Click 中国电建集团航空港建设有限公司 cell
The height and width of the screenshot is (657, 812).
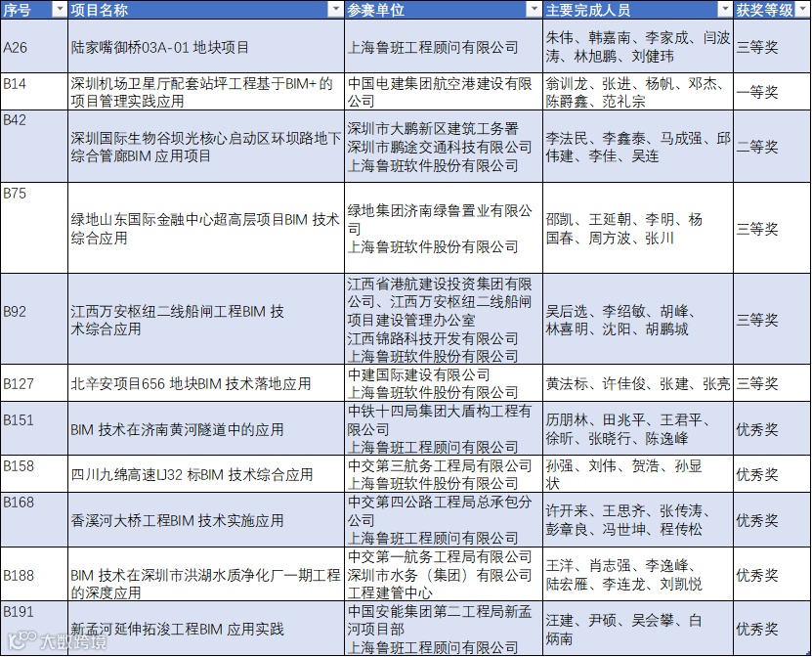[x=444, y=91]
